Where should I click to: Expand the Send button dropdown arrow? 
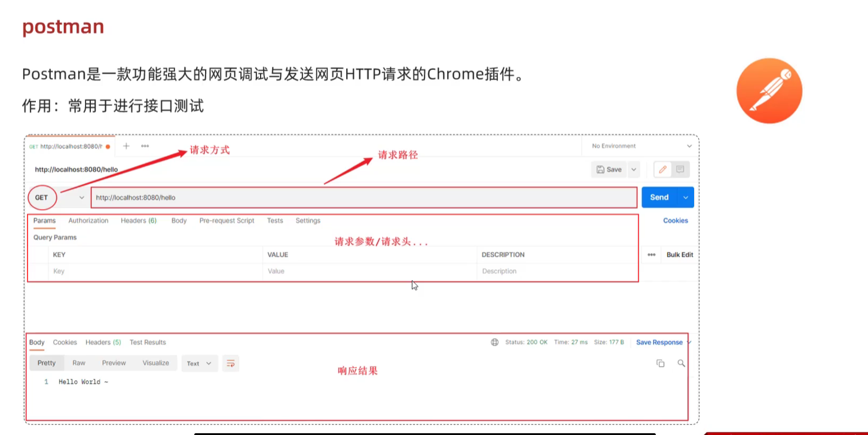[686, 197]
